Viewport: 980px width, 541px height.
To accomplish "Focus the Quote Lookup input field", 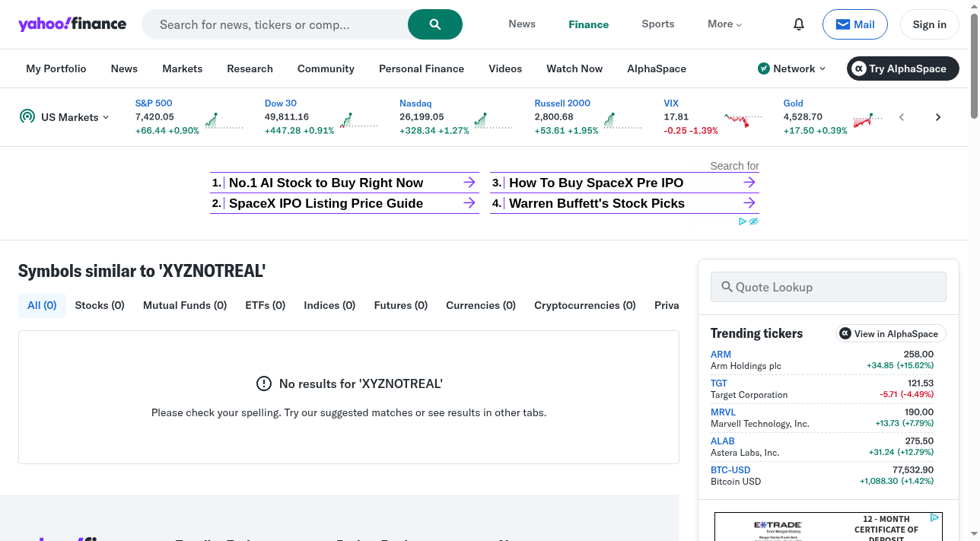I will [829, 287].
